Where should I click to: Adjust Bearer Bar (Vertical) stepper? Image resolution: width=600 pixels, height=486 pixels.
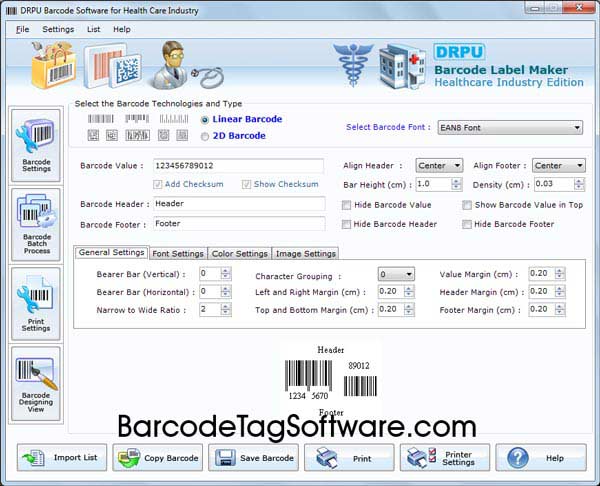(226, 274)
